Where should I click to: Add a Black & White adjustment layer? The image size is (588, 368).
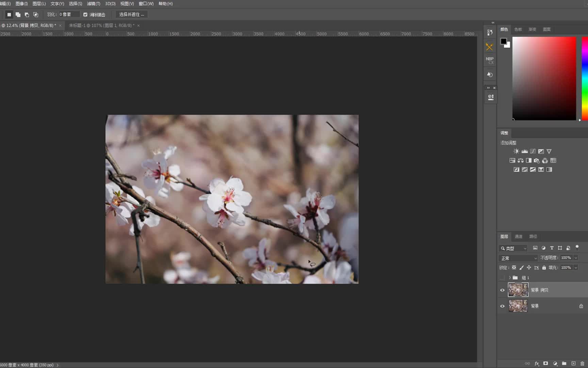528,160
